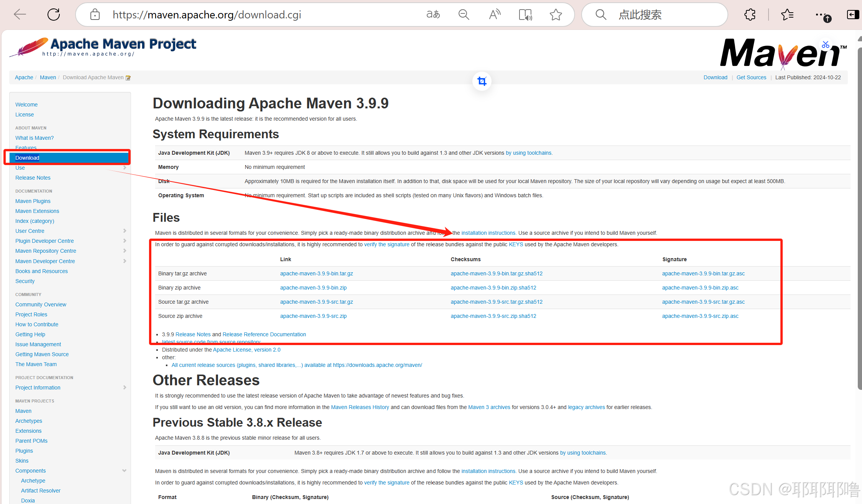
Task: Open Community Overview page
Action: click(41, 304)
